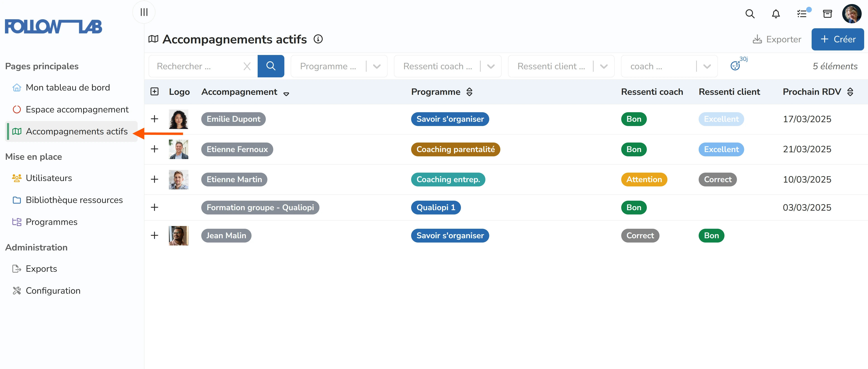Run search with blue magnifier button
The image size is (868, 369).
(271, 66)
